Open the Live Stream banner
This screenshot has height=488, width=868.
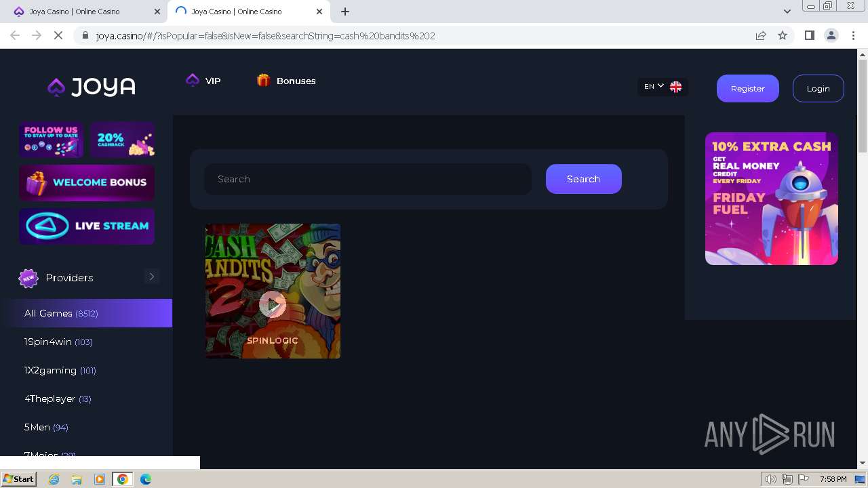point(87,226)
